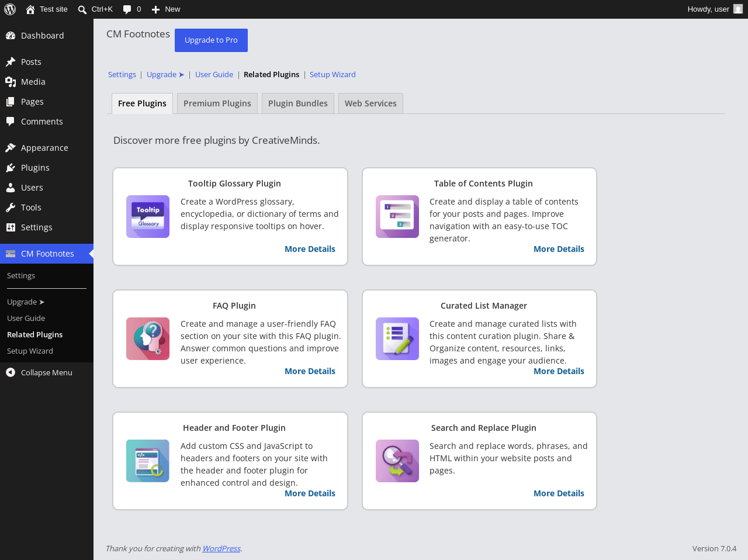The height and width of the screenshot is (560, 748).
Task: Open More Details for Curated List Manager
Action: click(x=559, y=371)
